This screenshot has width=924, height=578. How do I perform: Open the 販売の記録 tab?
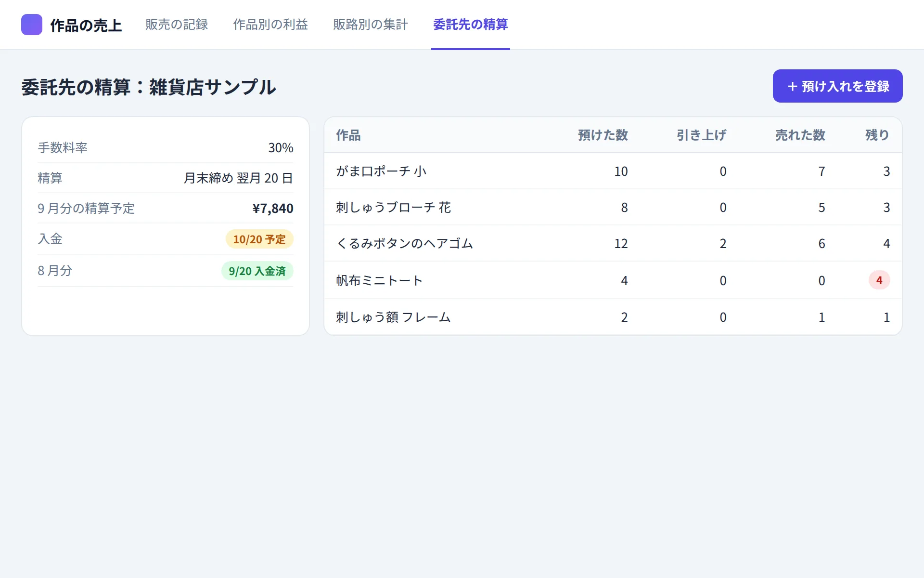[x=177, y=25]
